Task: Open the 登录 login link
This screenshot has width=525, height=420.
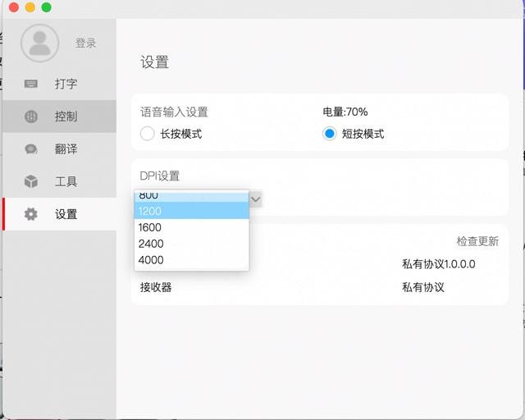Action: pyautogui.click(x=85, y=43)
